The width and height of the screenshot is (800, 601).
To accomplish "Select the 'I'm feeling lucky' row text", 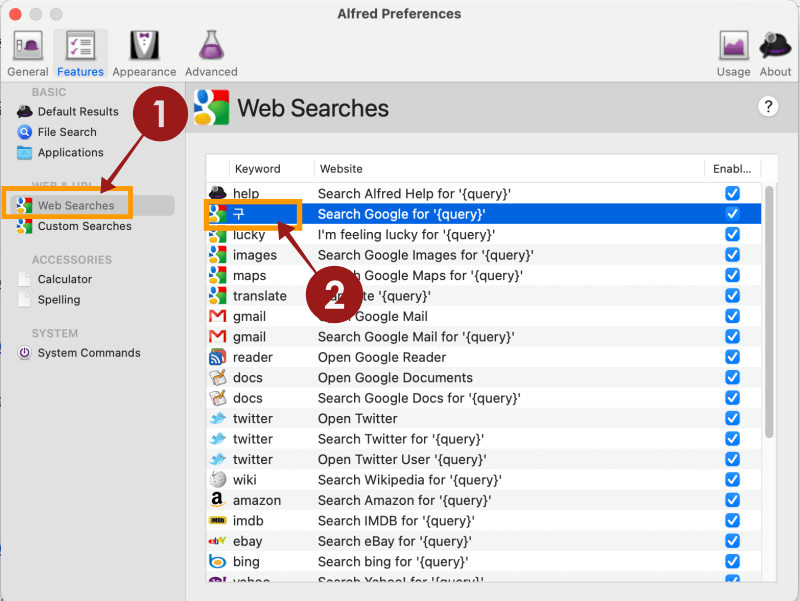I will [x=406, y=235].
